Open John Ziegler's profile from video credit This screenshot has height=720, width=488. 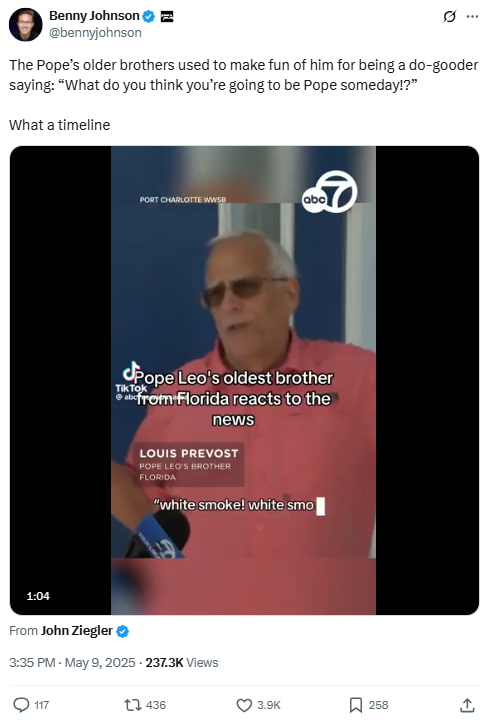[x=77, y=631]
